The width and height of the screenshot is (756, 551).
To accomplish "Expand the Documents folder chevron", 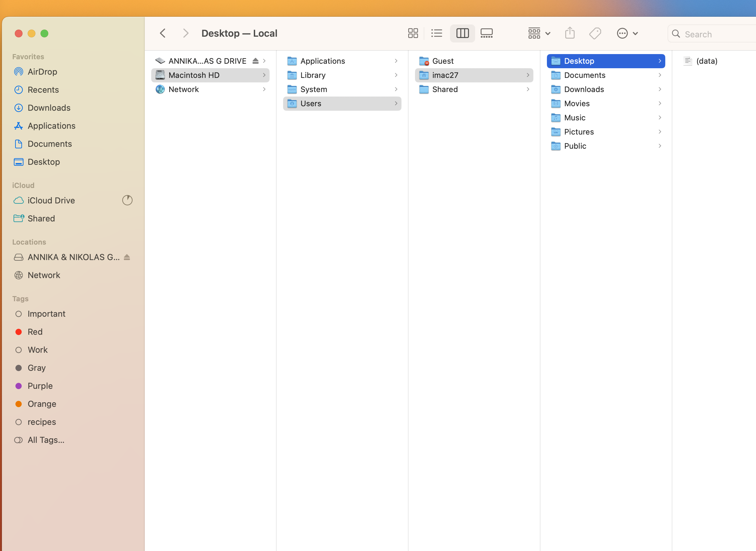I will (659, 75).
